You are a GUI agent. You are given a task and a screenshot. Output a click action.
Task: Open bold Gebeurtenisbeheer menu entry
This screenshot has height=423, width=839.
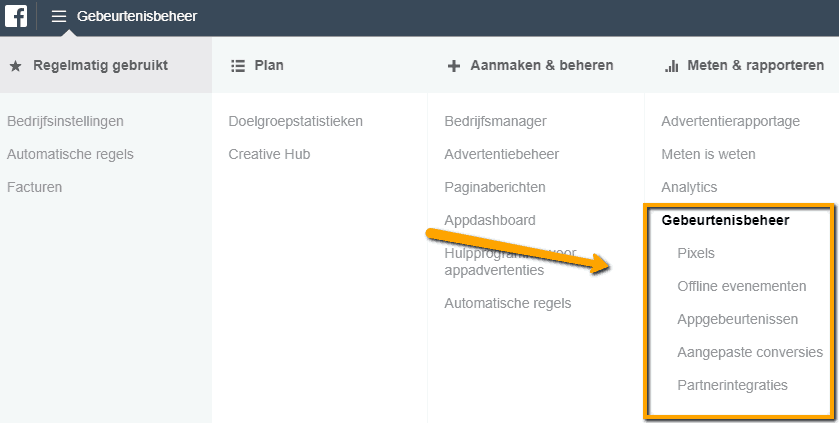click(725, 220)
